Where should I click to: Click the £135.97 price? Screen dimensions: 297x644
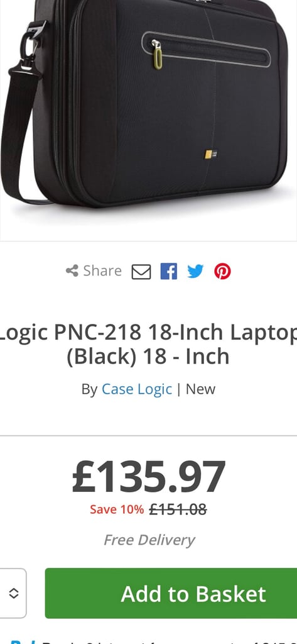(148, 477)
